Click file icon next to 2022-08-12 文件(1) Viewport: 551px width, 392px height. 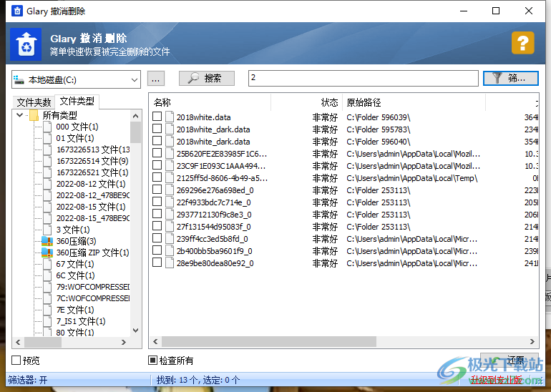(47, 184)
